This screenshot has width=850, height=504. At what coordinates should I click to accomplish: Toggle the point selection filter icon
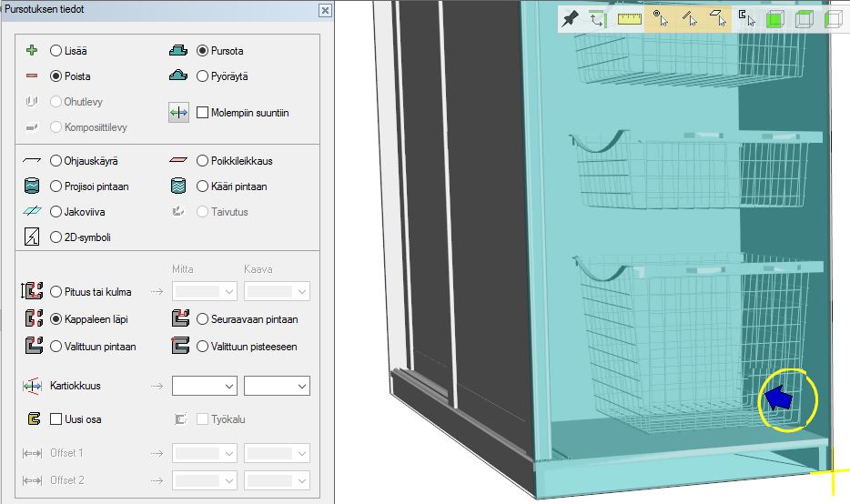(x=661, y=19)
